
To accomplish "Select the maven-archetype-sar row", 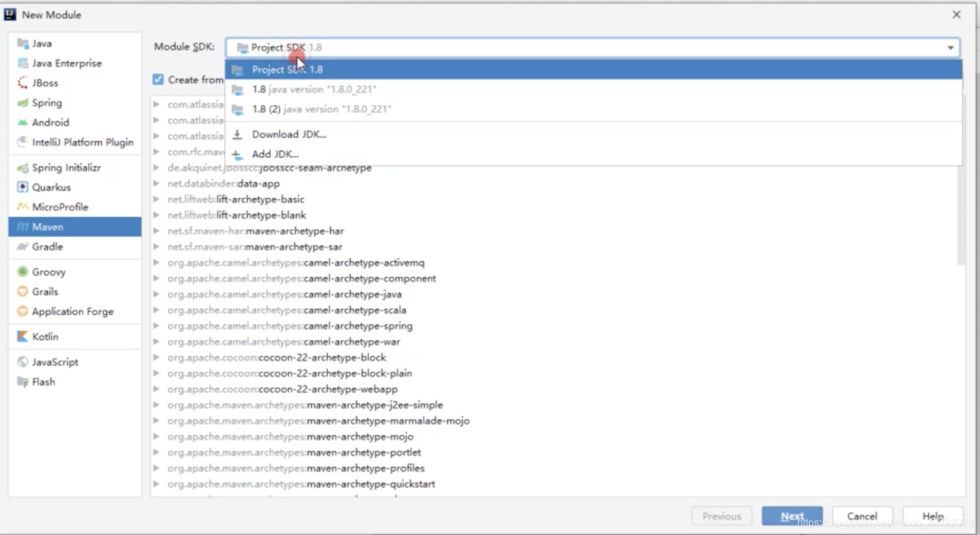I will coord(554,247).
